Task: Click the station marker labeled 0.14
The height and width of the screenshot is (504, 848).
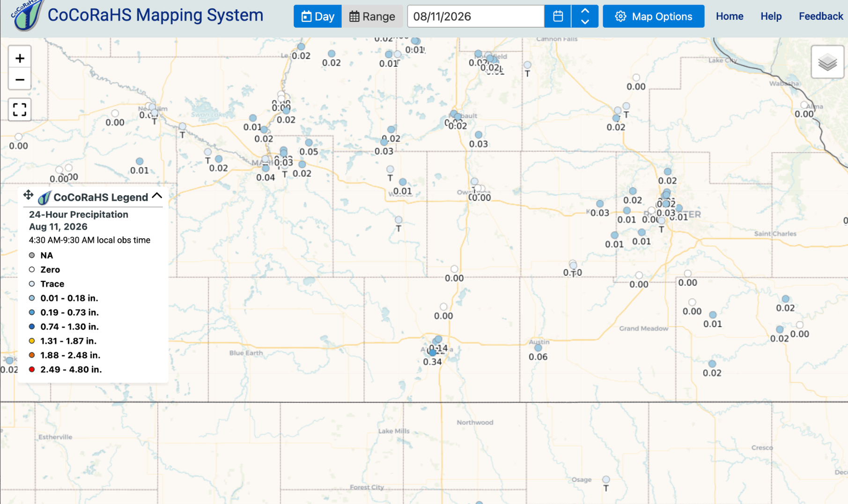Action: (x=438, y=339)
